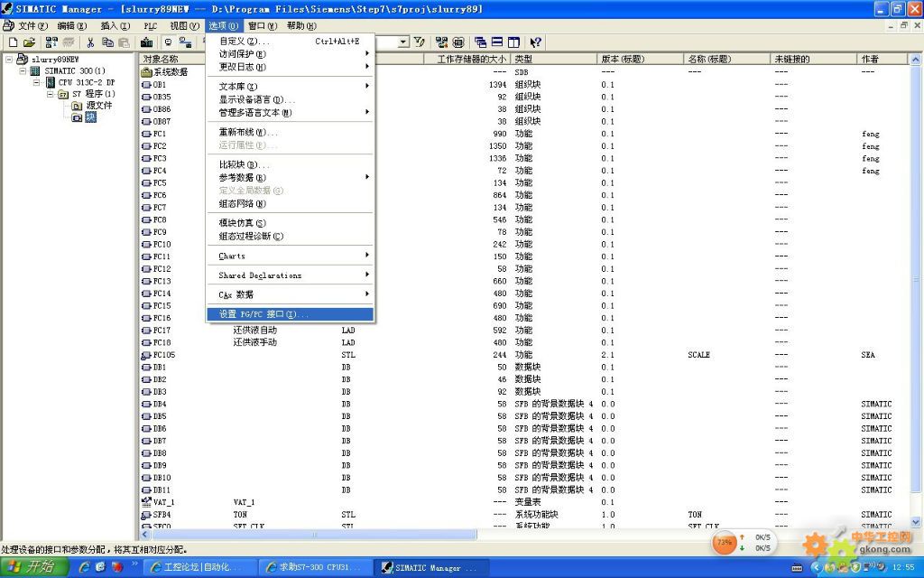Expand the 参考数据 submenu

pyautogui.click(x=290, y=178)
